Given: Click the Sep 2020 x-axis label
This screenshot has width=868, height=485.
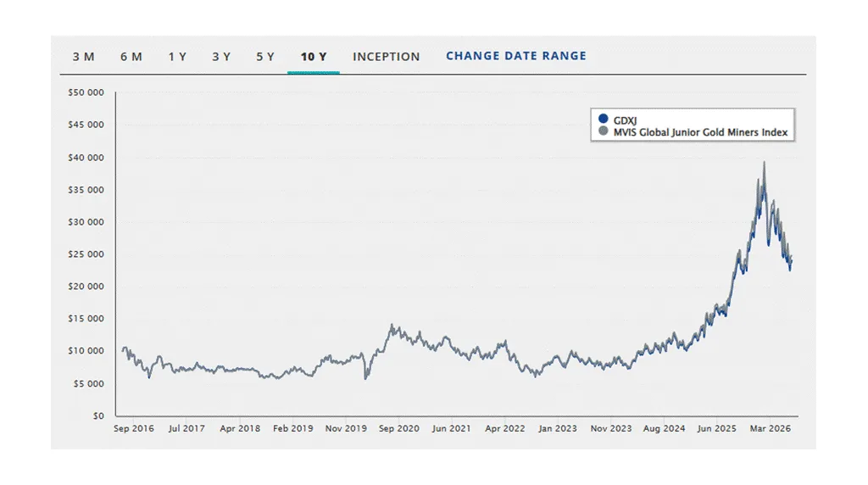Looking at the screenshot, I should [x=398, y=428].
